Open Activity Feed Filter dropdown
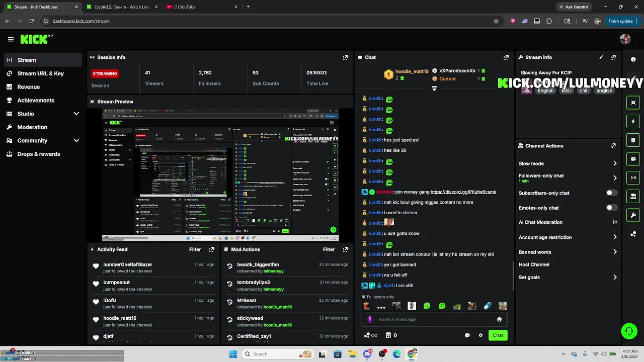 tap(195, 249)
